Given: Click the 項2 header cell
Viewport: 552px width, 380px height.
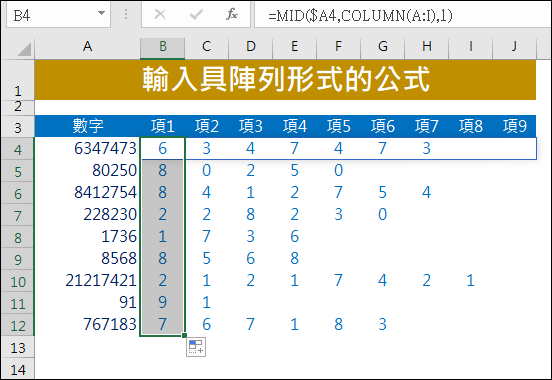Looking at the screenshot, I should point(206,126).
